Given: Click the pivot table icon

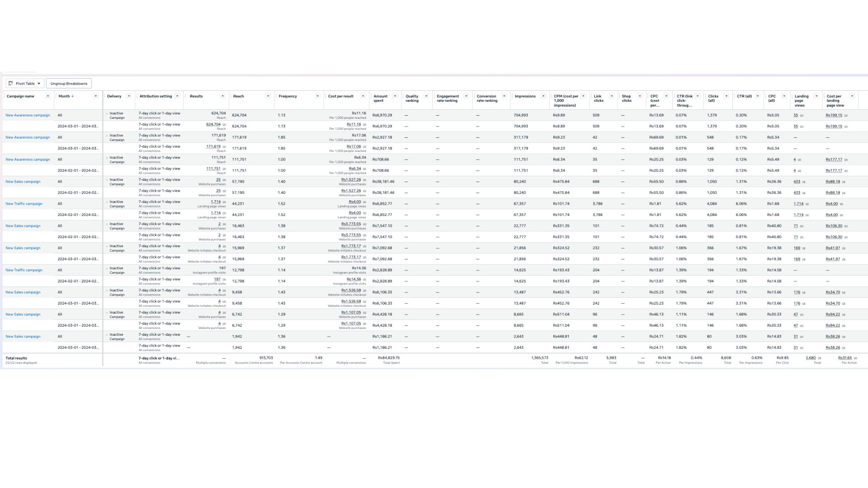Looking at the screenshot, I should pos(11,84).
